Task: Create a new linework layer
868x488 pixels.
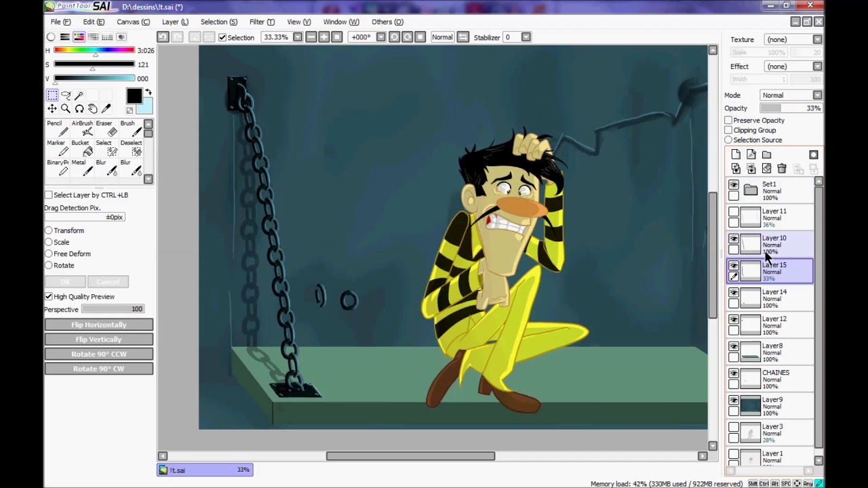Action: (x=751, y=155)
